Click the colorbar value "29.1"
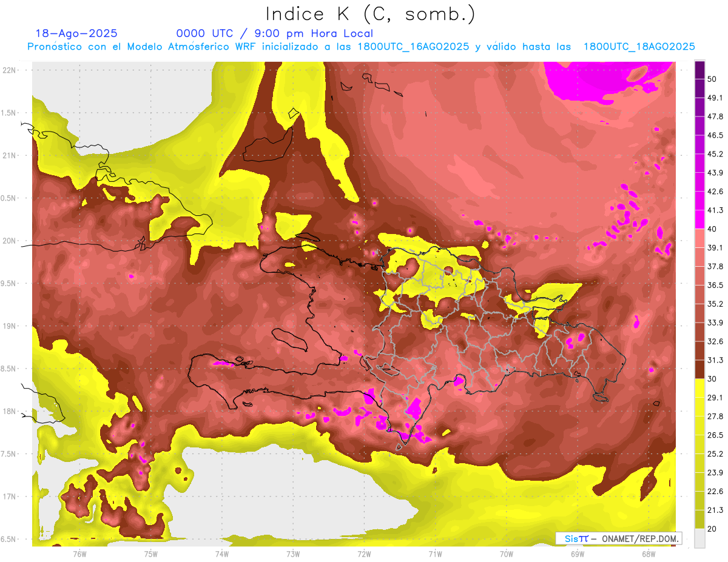Screen dimensions: 728x562 click(715, 398)
